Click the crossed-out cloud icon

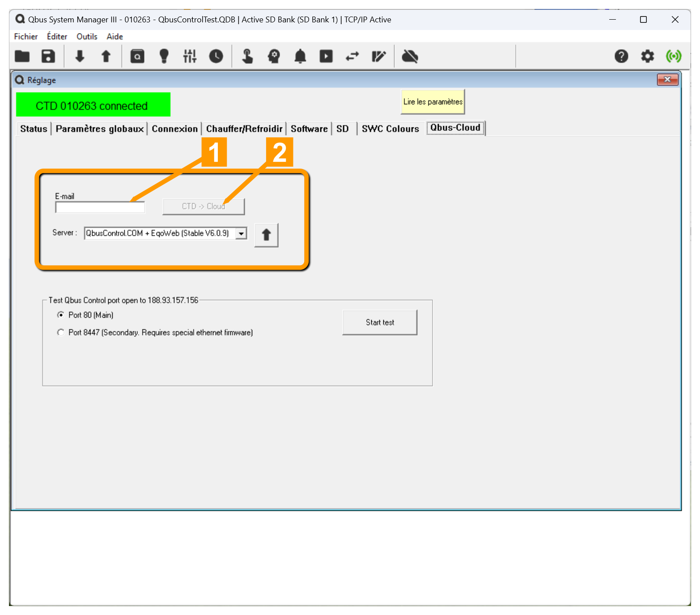pyautogui.click(x=410, y=56)
